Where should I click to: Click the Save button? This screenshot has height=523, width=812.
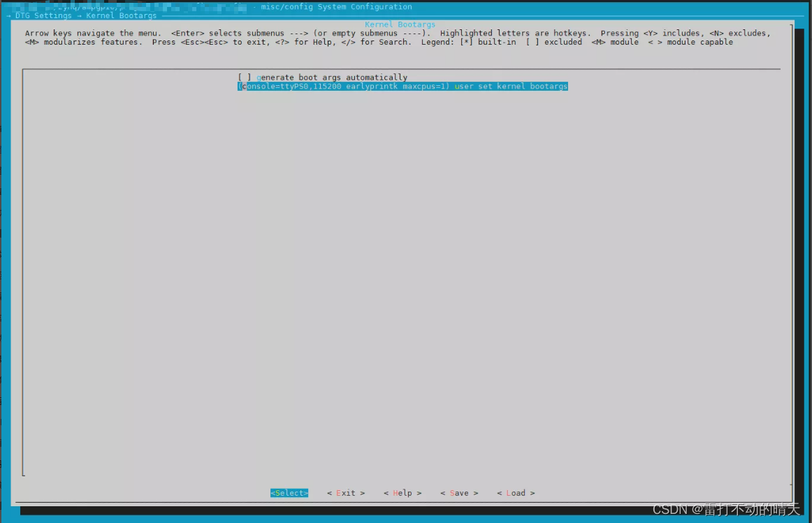(459, 493)
